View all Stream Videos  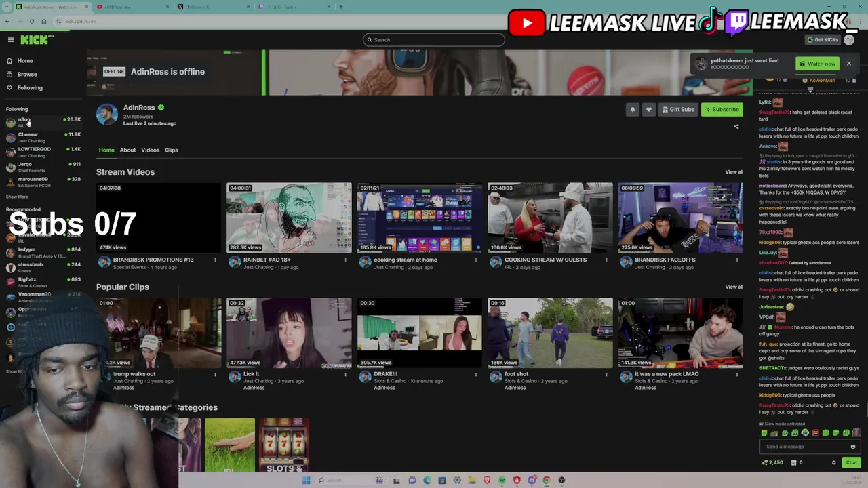(734, 172)
